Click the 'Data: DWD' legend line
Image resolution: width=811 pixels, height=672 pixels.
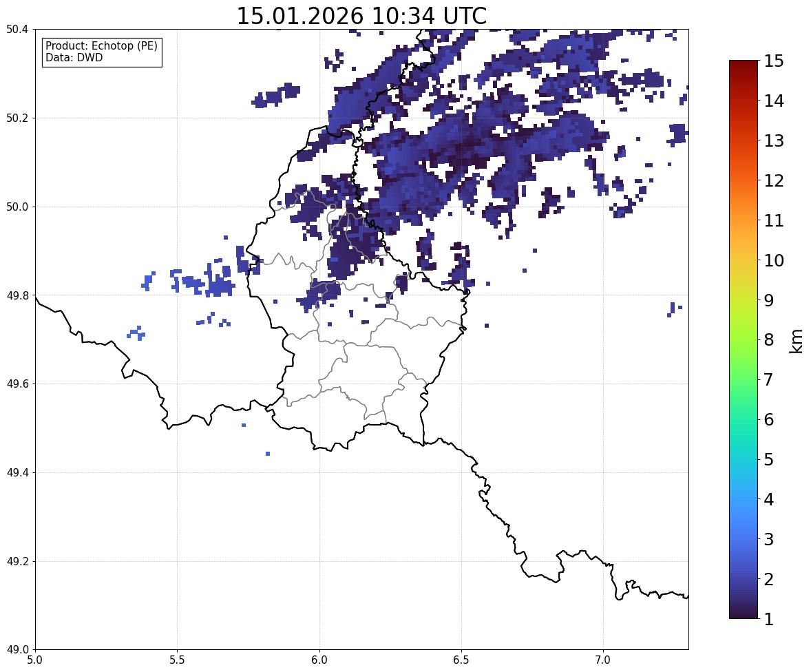(74, 57)
